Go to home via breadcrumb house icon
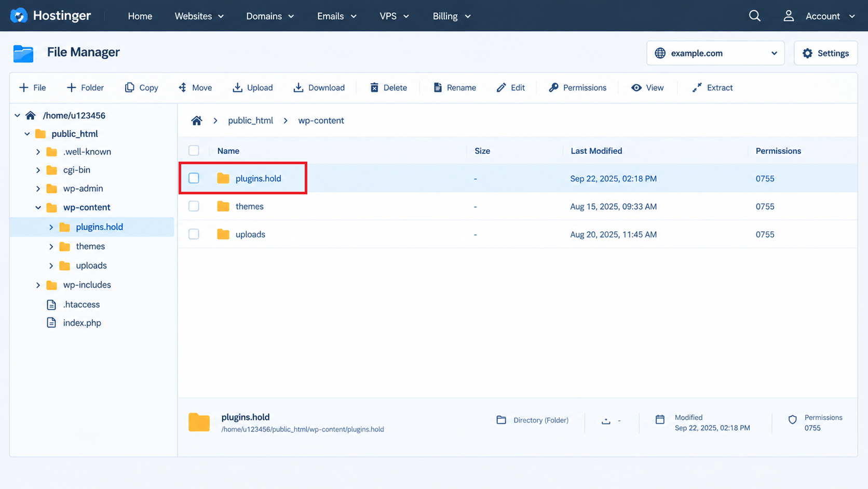 (x=197, y=121)
